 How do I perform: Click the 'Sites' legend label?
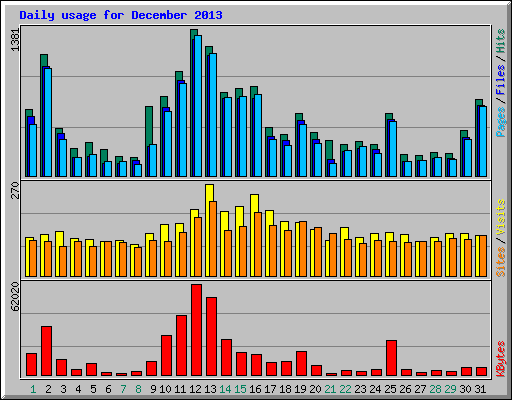point(500,262)
